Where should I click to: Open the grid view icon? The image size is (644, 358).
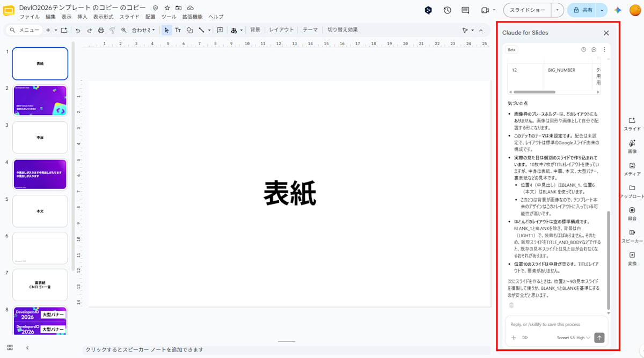(x=10, y=347)
